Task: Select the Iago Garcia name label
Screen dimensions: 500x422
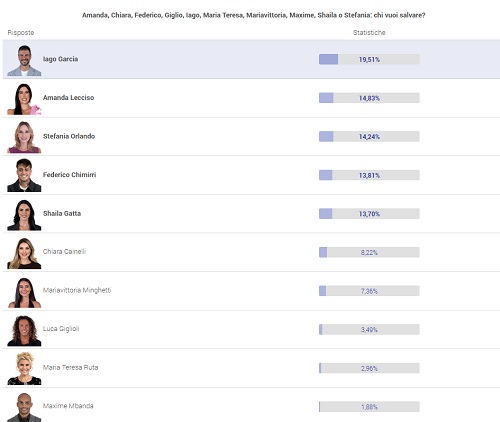Action: [x=60, y=59]
